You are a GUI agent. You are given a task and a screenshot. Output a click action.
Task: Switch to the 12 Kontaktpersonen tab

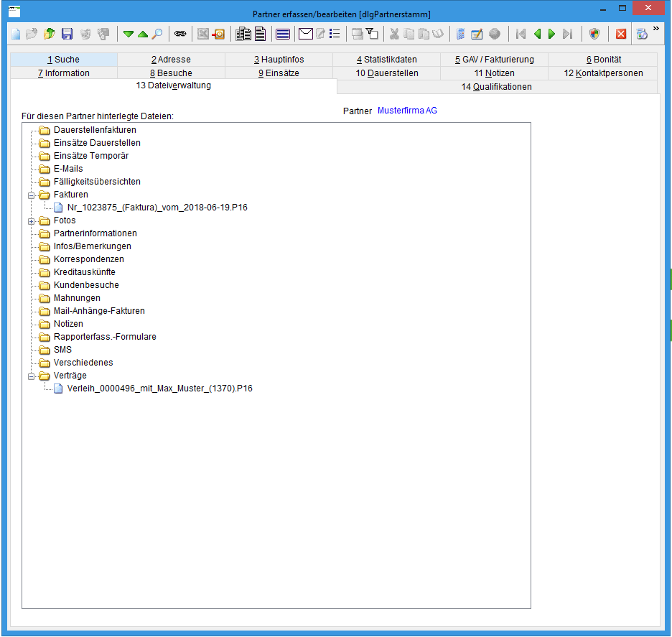point(603,73)
